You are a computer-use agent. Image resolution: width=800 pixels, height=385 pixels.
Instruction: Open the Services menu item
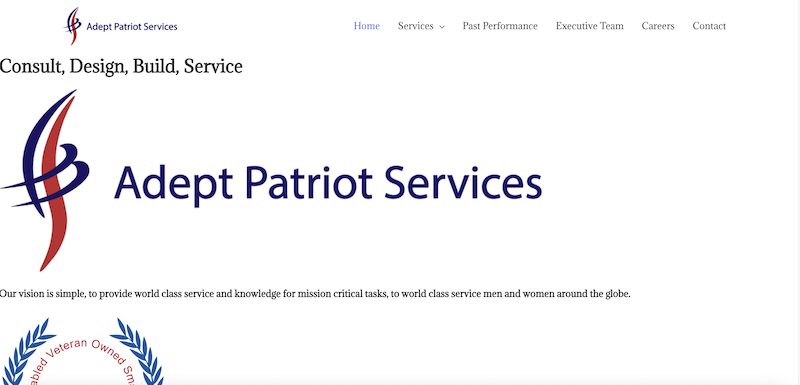(x=415, y=26)
